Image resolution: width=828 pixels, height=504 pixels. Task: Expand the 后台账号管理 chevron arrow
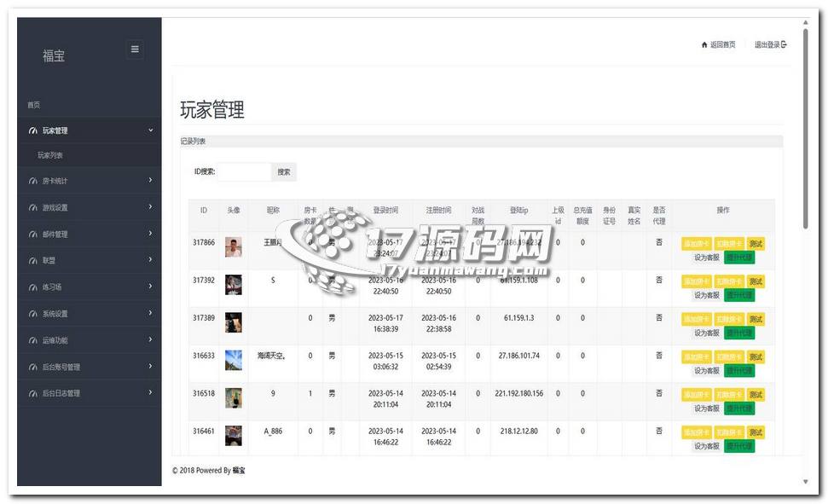(x=150, y=367)
